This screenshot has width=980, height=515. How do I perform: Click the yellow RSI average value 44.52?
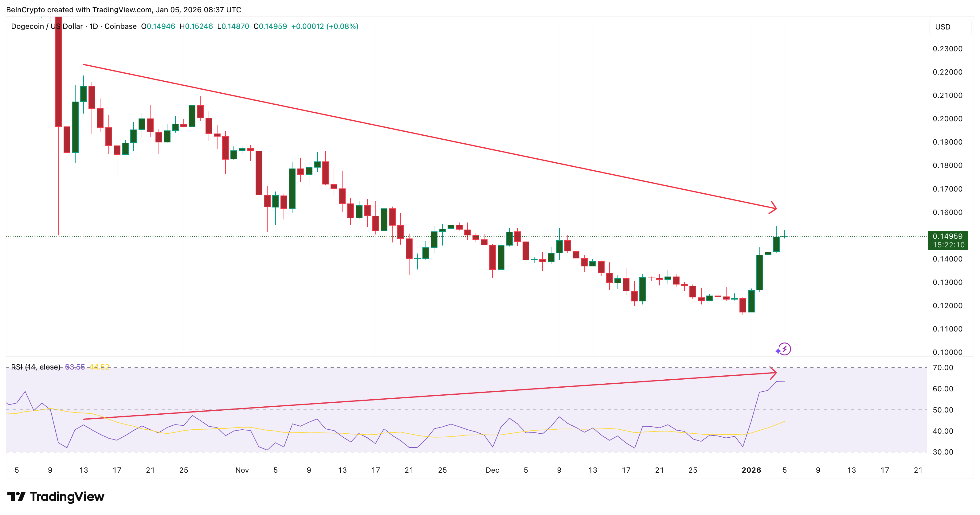coord(100,367)
